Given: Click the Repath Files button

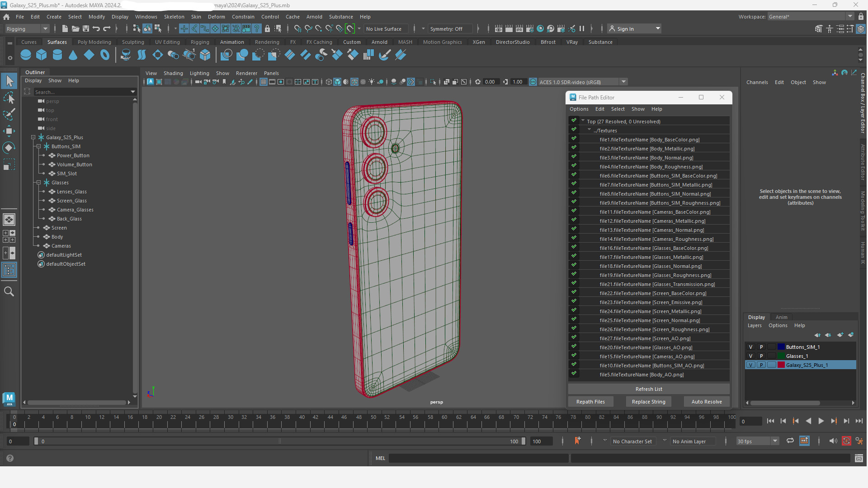Looking at the screenshot, I should pyautogui.click(x=590, y=402).
